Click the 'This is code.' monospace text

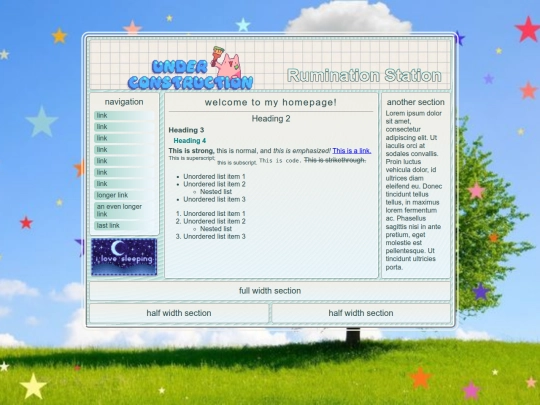[x=281, y=160]
